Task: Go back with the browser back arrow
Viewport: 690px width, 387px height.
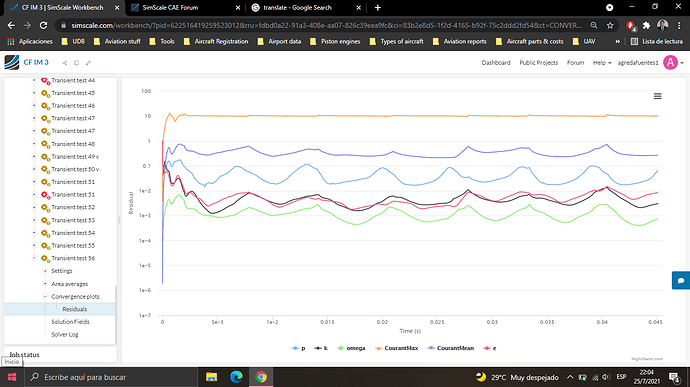Action: [x=11, y=26]
